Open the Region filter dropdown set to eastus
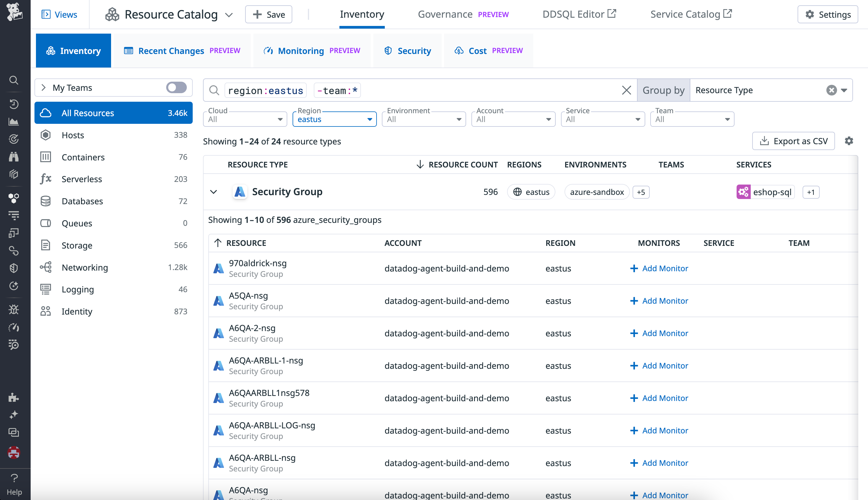The image size is (868, 500). (x=334, y=119)
